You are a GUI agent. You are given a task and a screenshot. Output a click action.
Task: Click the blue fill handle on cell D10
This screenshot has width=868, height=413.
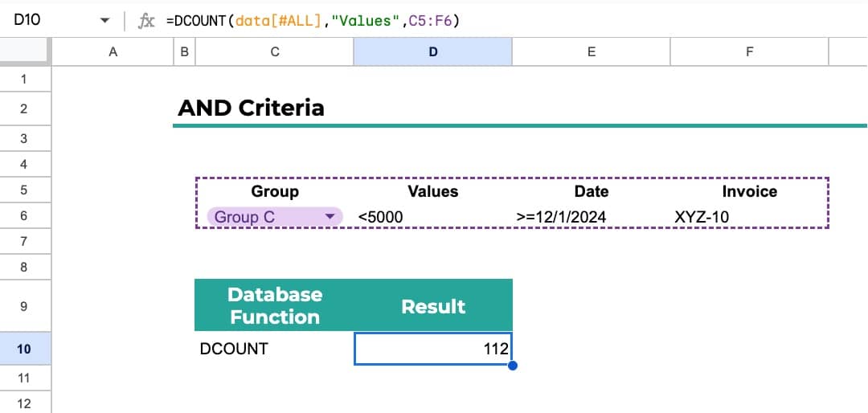[x=512, y=366]
